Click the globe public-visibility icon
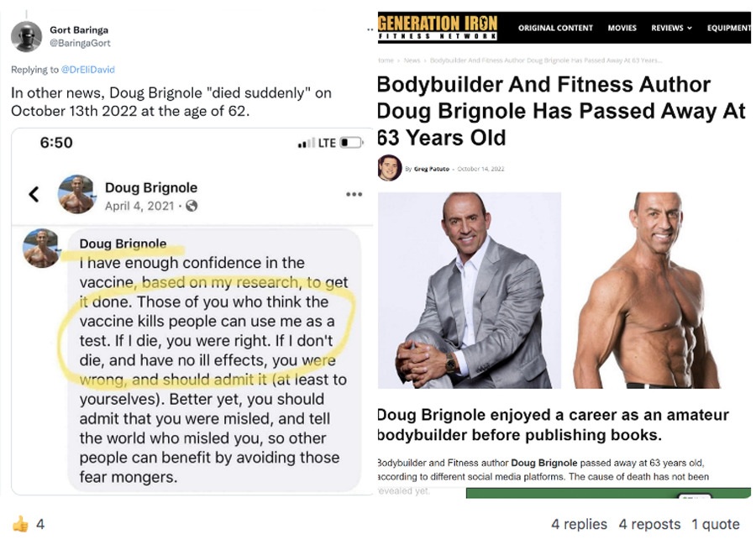 point(192,207)
